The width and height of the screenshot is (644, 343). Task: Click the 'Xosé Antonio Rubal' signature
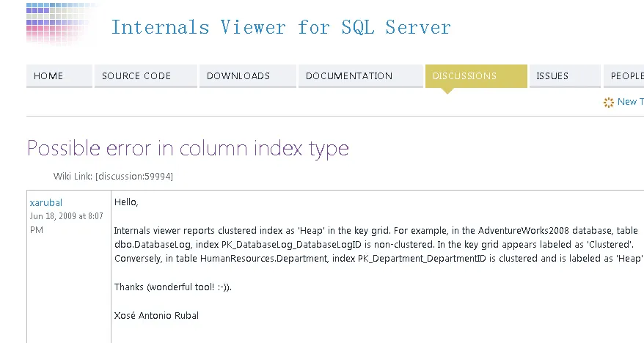coord(156,315)
